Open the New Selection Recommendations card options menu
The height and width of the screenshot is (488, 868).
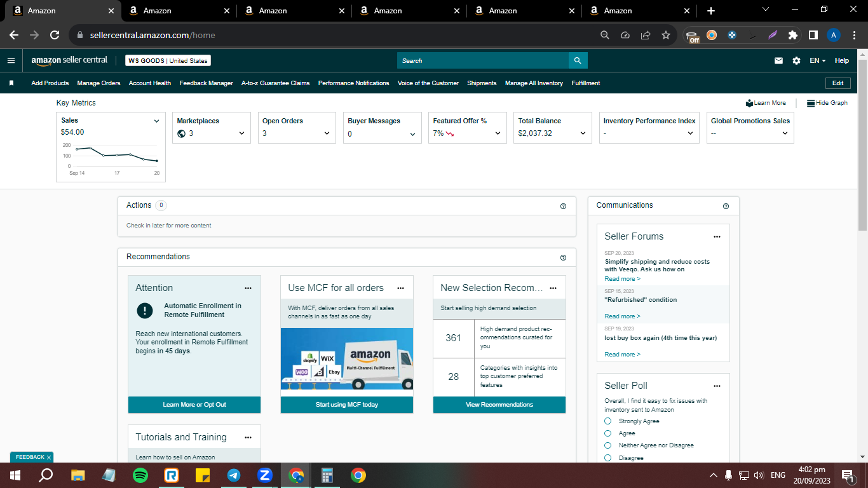[x=553, y=288]
